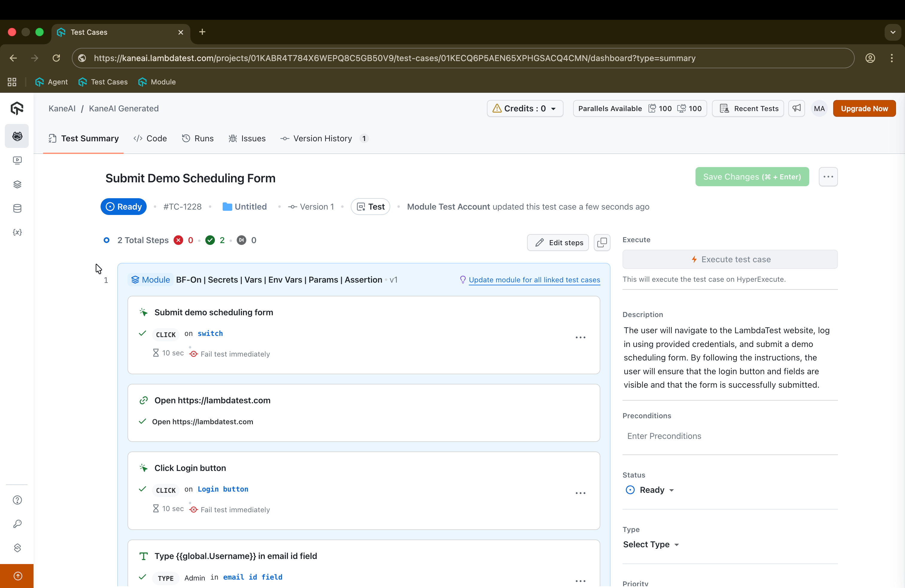The image size is (905, 588).
Task: Open the modules layers sidebar icon
Action: coord(17,184)
